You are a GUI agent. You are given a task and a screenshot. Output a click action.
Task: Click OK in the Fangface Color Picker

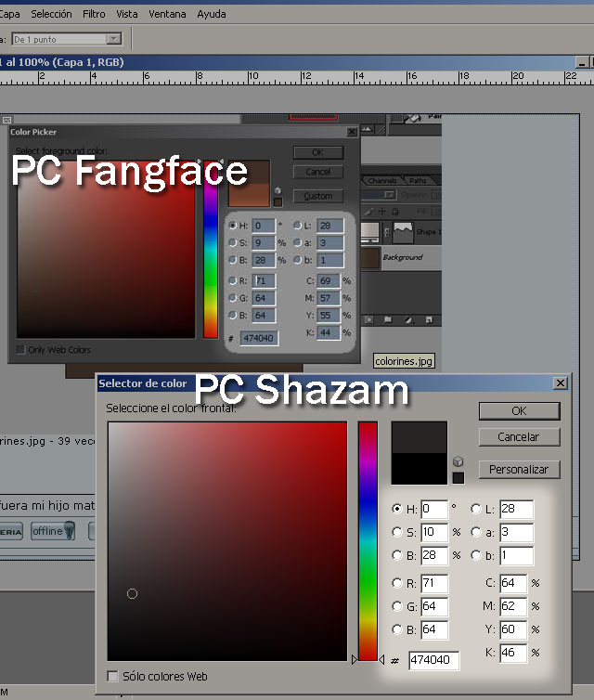point(318,152)
